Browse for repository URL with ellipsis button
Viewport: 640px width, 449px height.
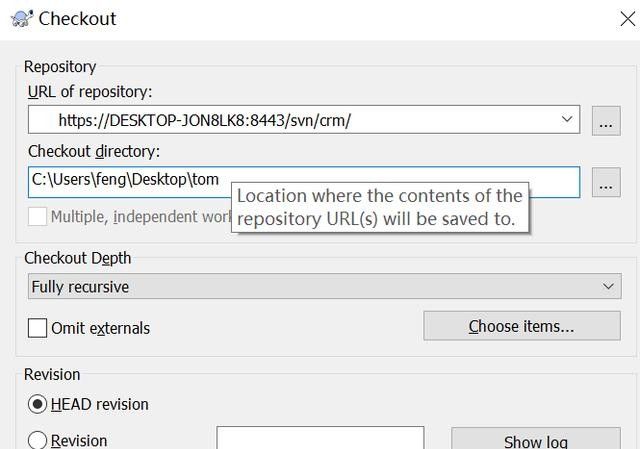(x=605, y=122)
